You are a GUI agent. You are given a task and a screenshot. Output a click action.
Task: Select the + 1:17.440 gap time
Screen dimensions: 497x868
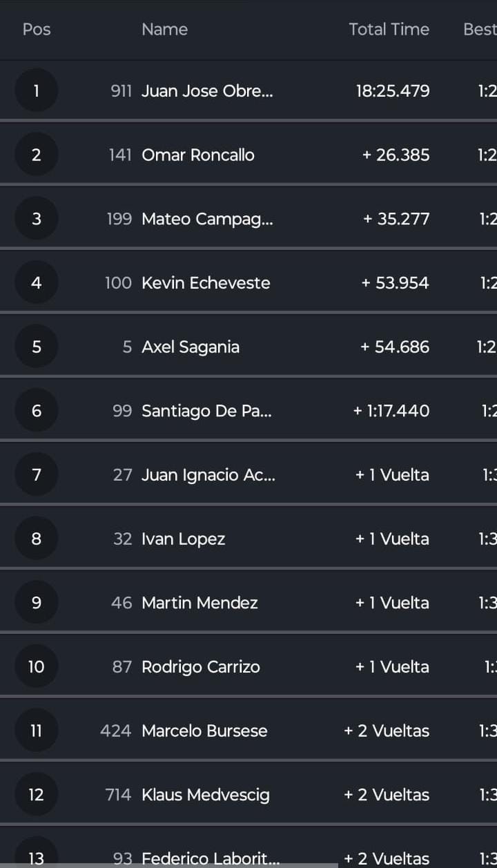391,411
